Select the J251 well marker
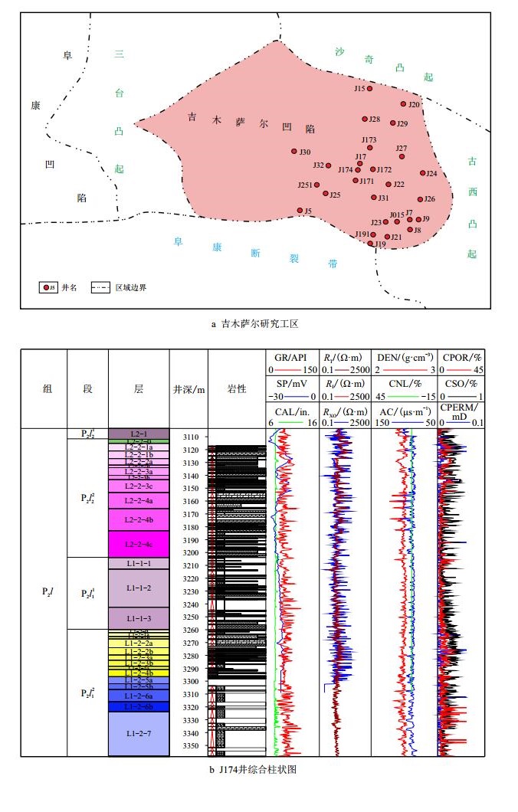This screenshot has width=518, height=812. click(316, 185)
